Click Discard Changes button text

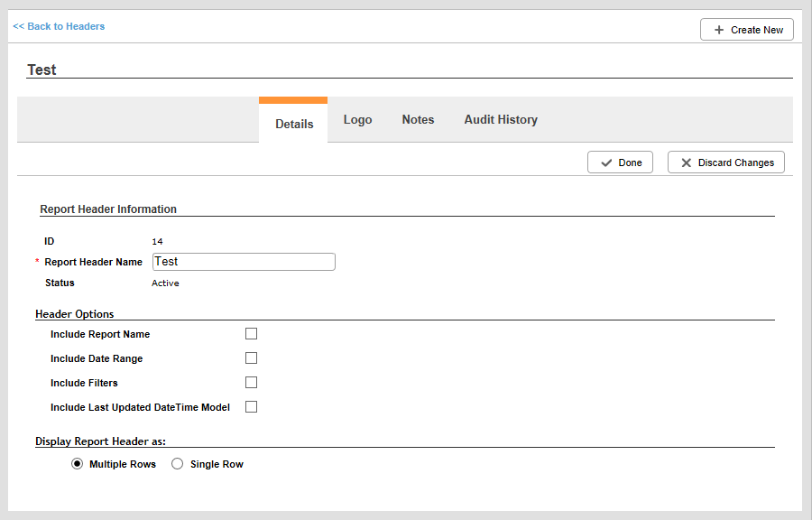tap(736, 162)
